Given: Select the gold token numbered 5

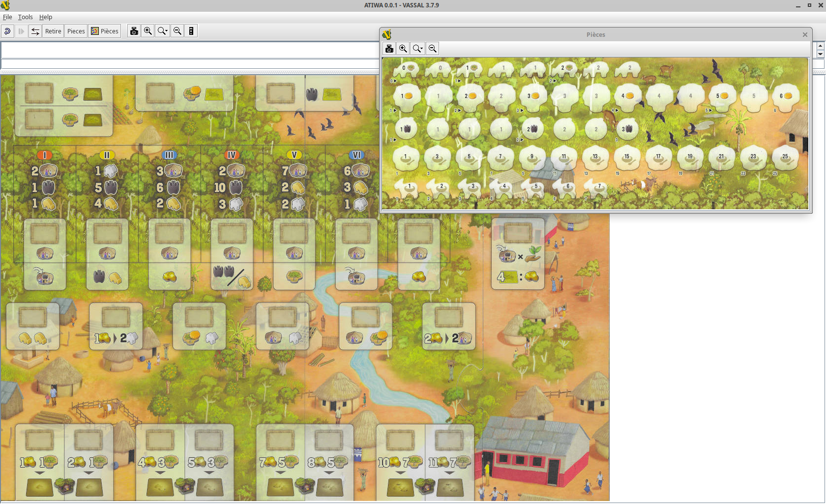Looking at the screenshot, I should [722, 97].
